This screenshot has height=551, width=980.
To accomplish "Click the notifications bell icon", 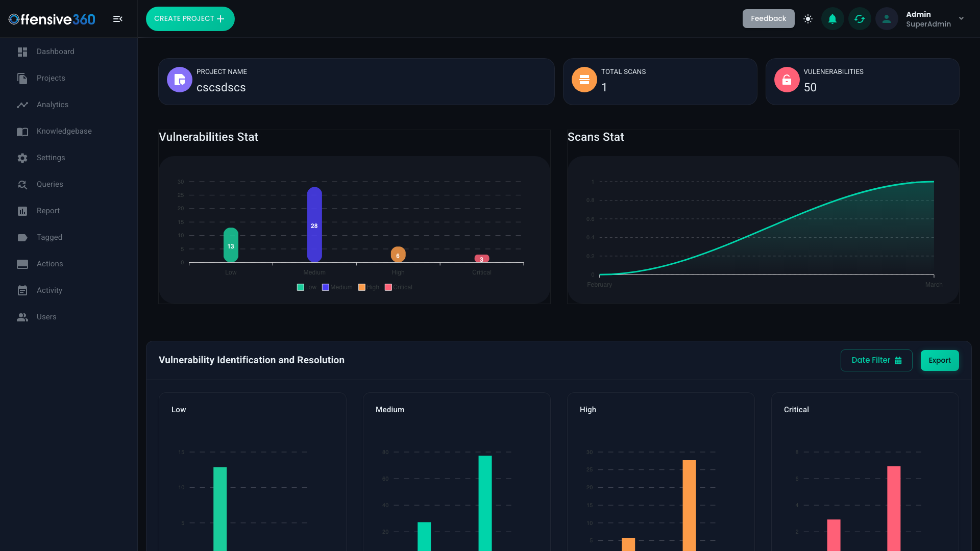I will pos(832,18).
